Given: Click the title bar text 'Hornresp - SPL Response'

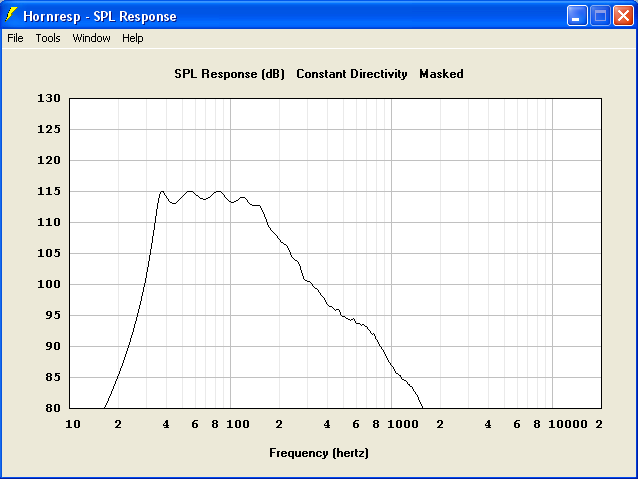Looking at the screenshot, I should click(x=100, y=16).
